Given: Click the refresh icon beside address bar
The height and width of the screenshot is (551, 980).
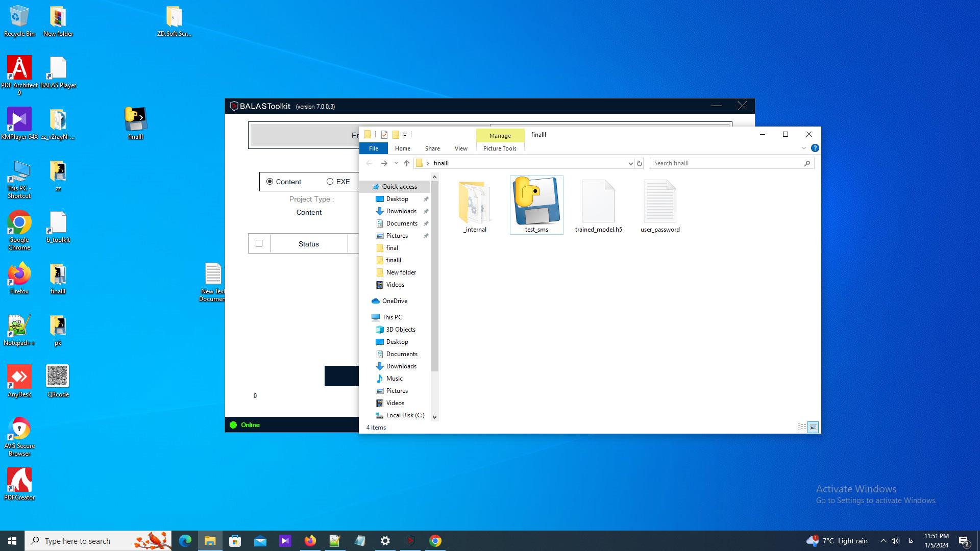Looking at the screenshot, I should point(639,163).
